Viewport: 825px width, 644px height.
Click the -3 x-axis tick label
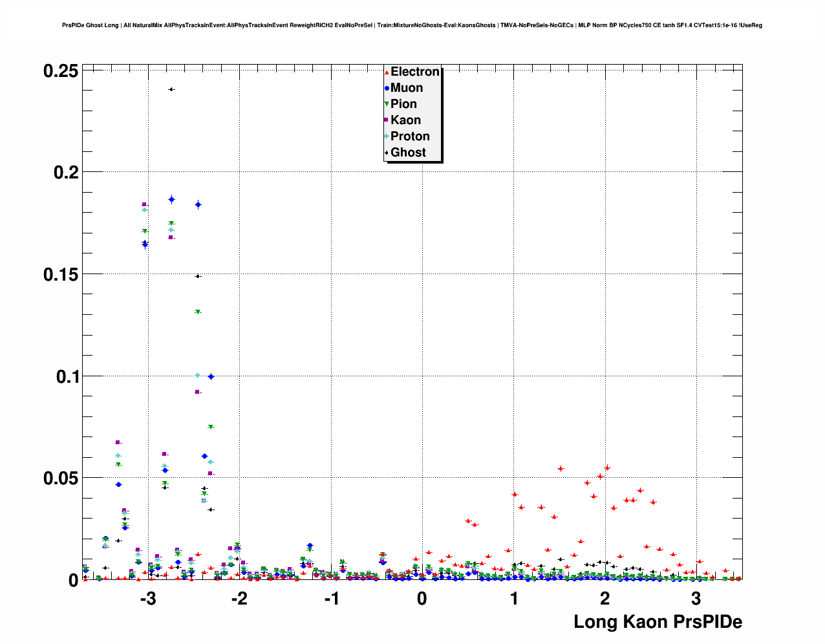point(147,599)
